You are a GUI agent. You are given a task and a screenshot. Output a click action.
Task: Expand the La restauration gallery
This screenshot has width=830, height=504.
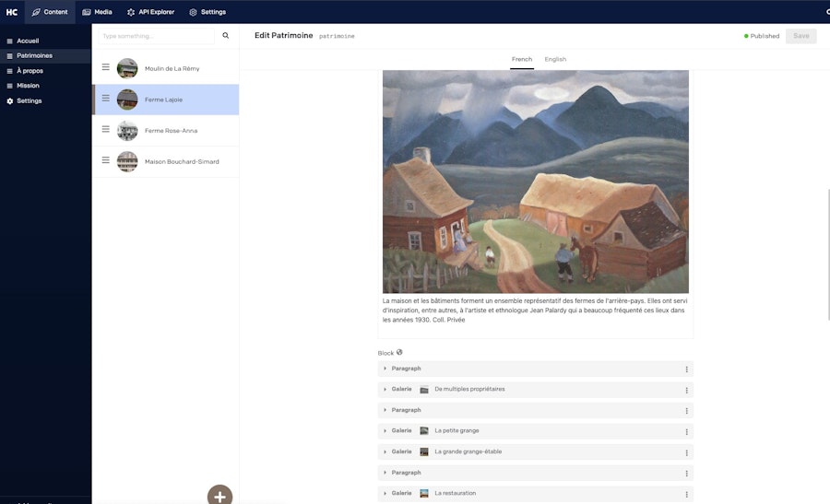pos(385,494)
